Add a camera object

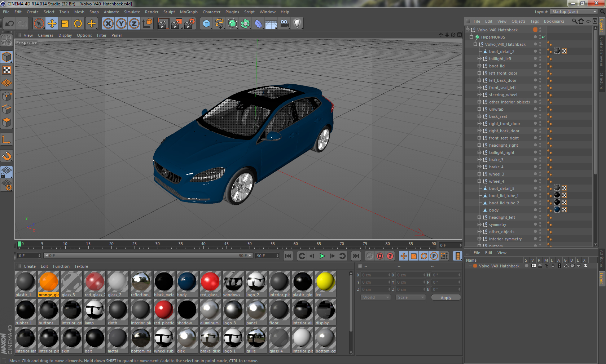[x=284, y=24]
